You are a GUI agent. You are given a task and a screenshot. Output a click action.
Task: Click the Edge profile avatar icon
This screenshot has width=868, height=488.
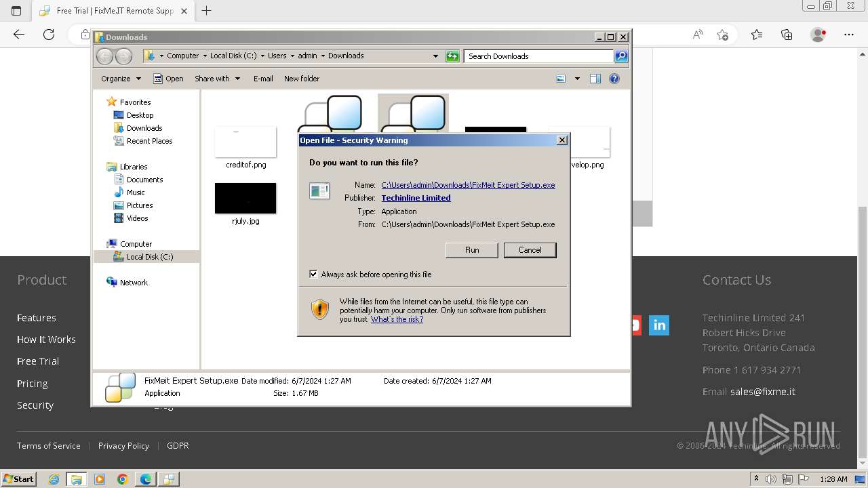818,35
